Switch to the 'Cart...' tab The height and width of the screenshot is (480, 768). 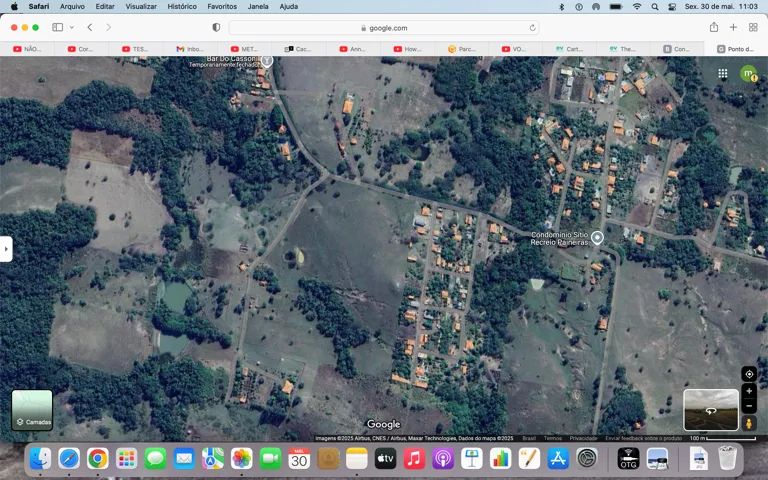coord(570,49)
